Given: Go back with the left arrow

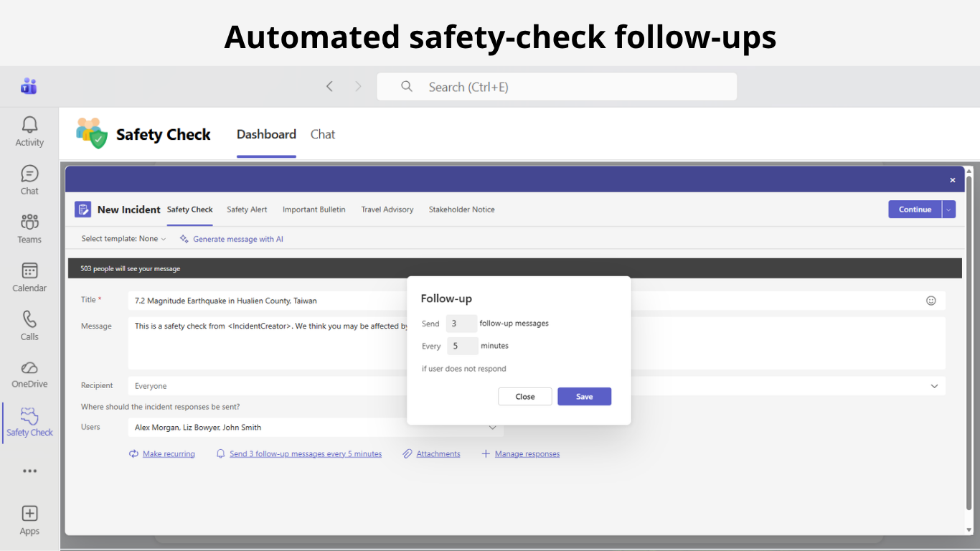Looking at the screenshot, I should coord(329,87).
